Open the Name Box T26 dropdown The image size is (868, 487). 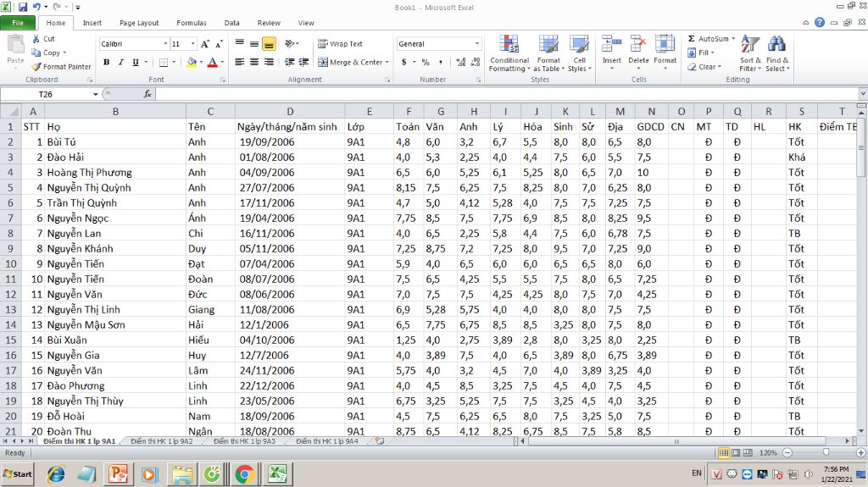[x=95, y=94]
